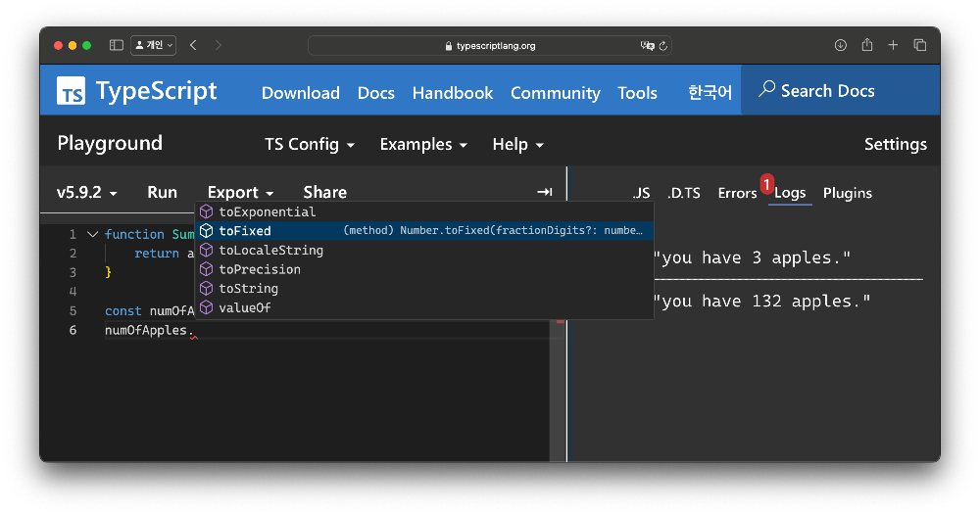Click line number 5 in the gutter
The image size is (980, 514).
click(x=73, y=311)
